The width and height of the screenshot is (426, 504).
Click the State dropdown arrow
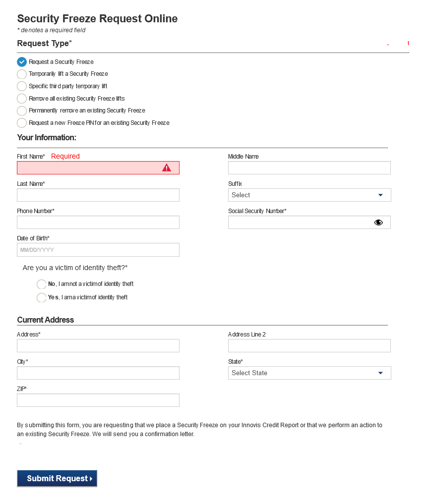(x=381, y=373)
